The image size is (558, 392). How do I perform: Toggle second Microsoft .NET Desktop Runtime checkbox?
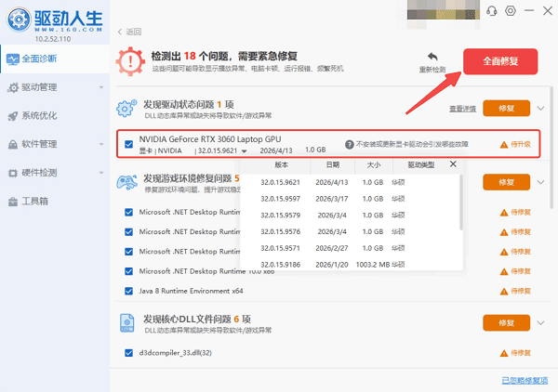[129, 232]
